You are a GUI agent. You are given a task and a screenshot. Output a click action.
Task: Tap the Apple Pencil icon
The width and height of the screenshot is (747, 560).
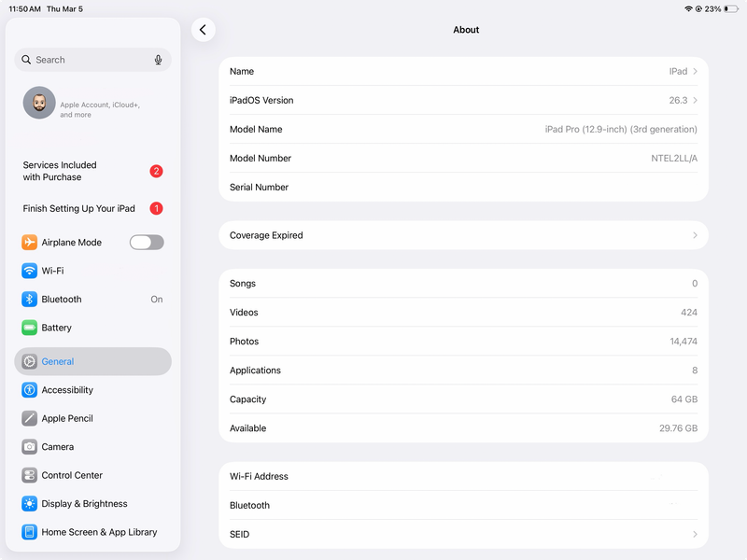click(29, 418)
